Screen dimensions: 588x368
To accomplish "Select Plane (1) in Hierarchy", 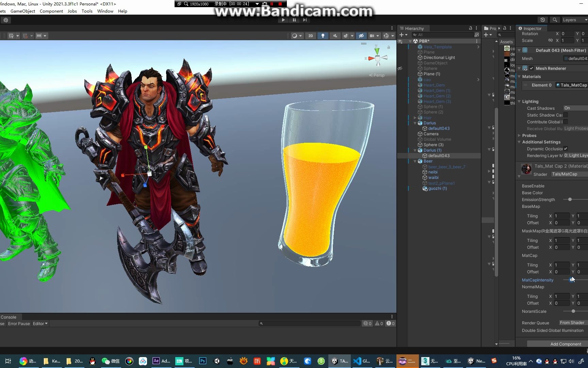I will click(431, 74).
